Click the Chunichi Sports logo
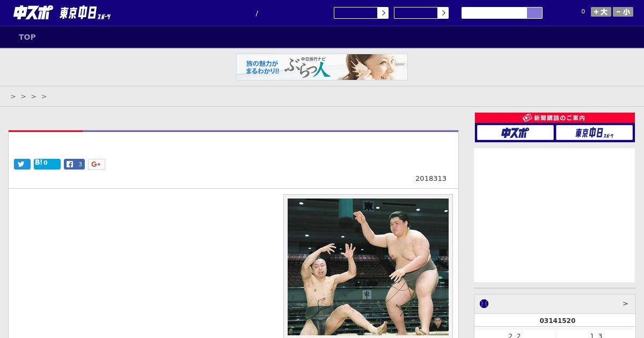The image size is (644, 338). coord(33,12)
